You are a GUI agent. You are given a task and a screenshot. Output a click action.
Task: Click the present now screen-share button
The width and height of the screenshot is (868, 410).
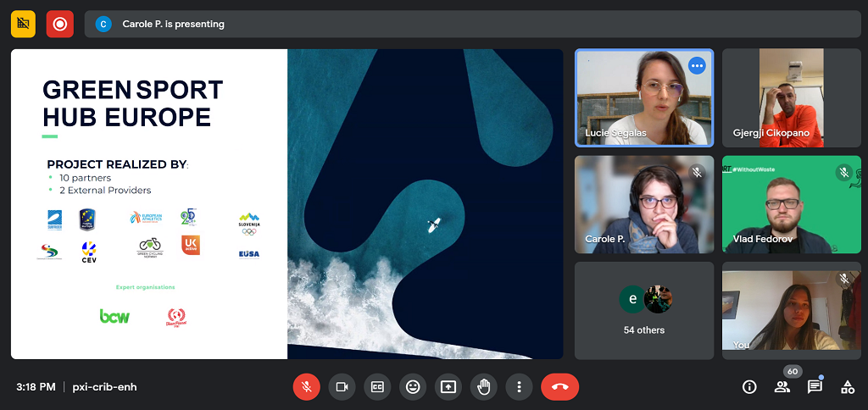click(448, 387)
